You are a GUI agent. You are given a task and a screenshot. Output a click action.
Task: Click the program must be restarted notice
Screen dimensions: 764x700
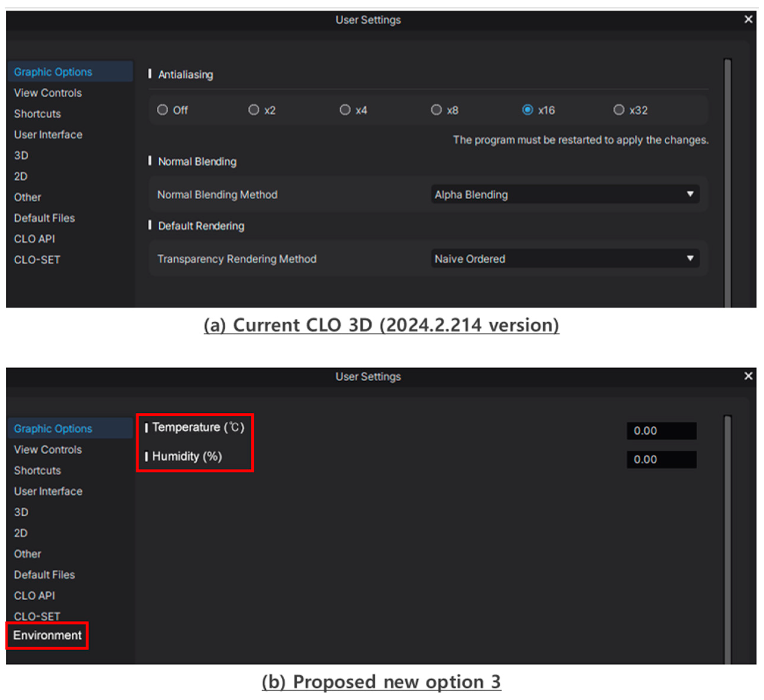[x=580, y=140]
